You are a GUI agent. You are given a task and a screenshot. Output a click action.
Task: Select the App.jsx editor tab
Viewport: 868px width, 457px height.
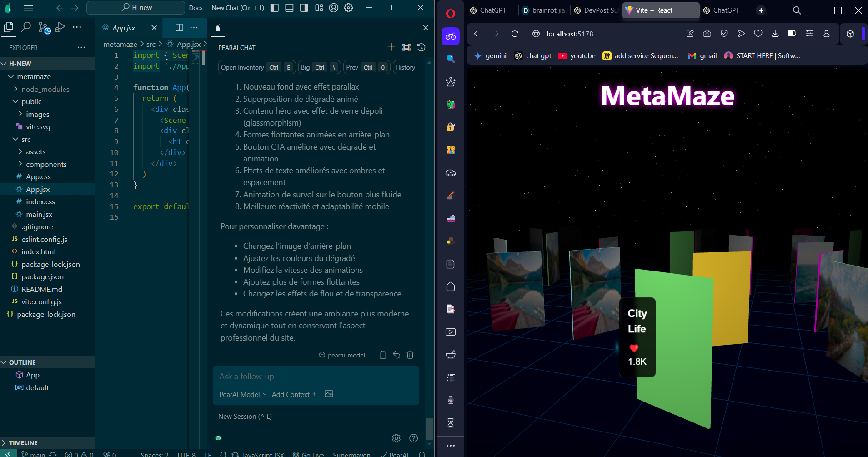pyautogui.click(x=124, y=28)
